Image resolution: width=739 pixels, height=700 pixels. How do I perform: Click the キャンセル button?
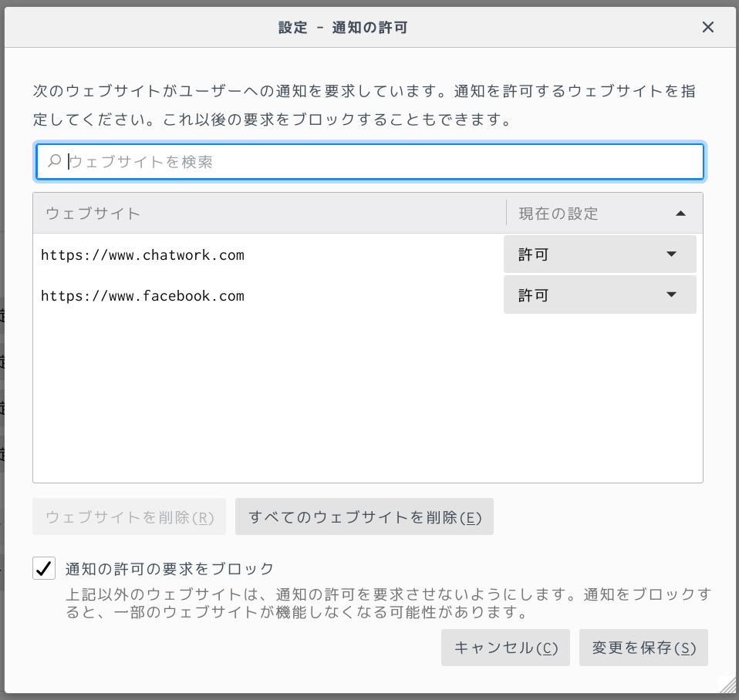tap(505, 648)
